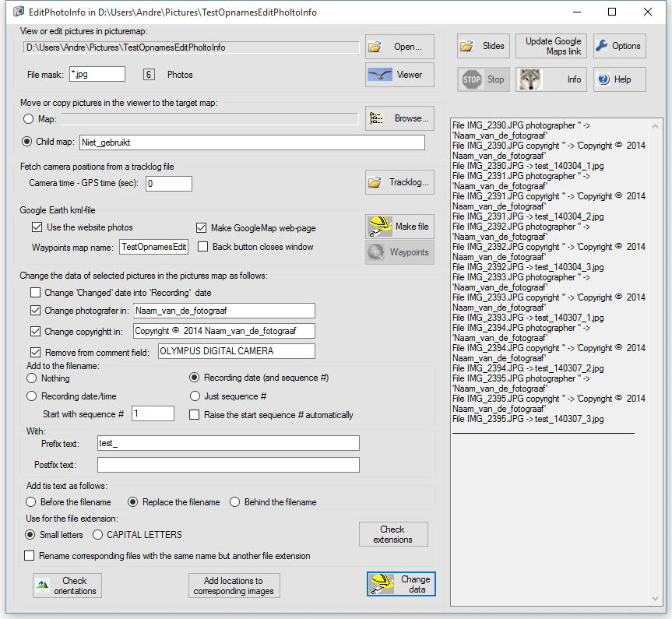Click Update Google Maps link button
The image size is (672, 619).
click(553, 46)
